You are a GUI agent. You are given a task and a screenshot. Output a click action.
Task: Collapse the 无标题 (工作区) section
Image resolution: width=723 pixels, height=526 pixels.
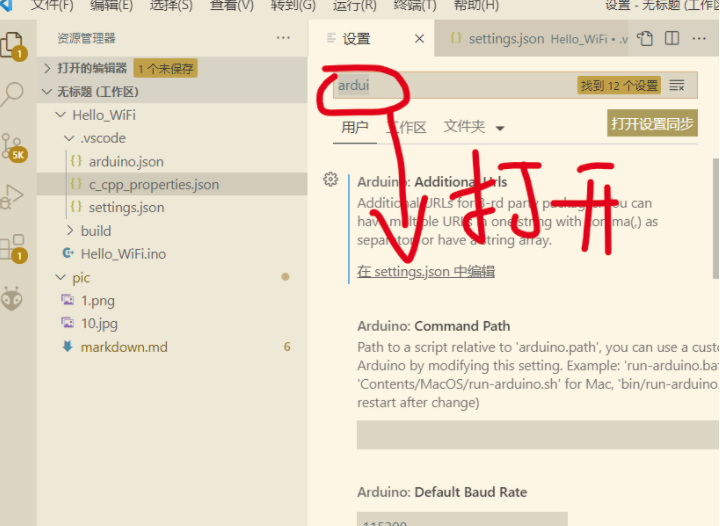47,92
